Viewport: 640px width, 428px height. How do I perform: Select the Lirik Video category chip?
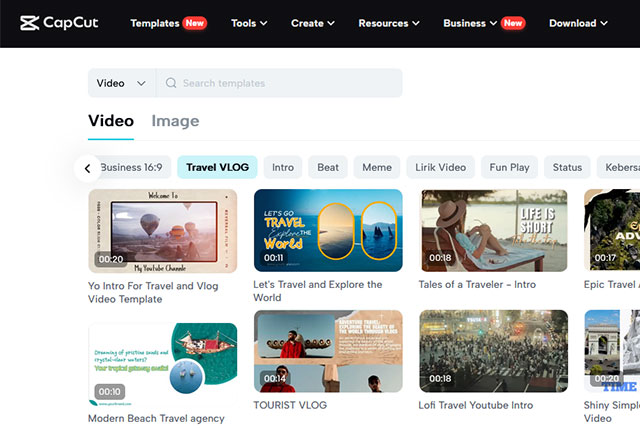pos(440,167)
